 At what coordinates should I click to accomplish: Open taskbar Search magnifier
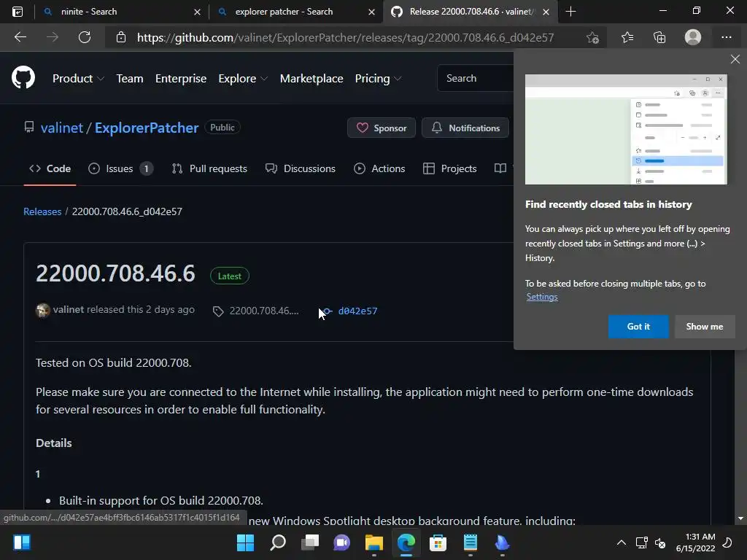click(278, 542)
